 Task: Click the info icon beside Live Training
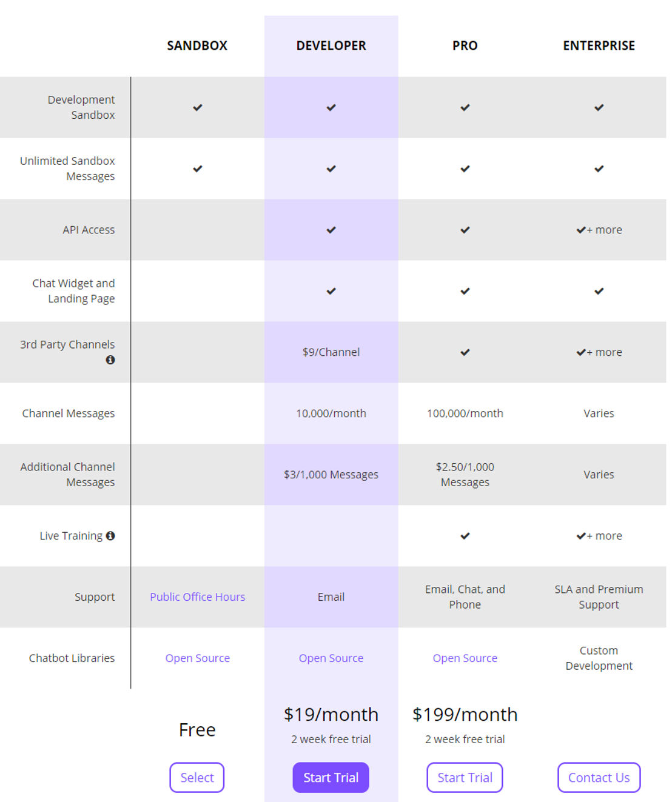click(110, 535)
